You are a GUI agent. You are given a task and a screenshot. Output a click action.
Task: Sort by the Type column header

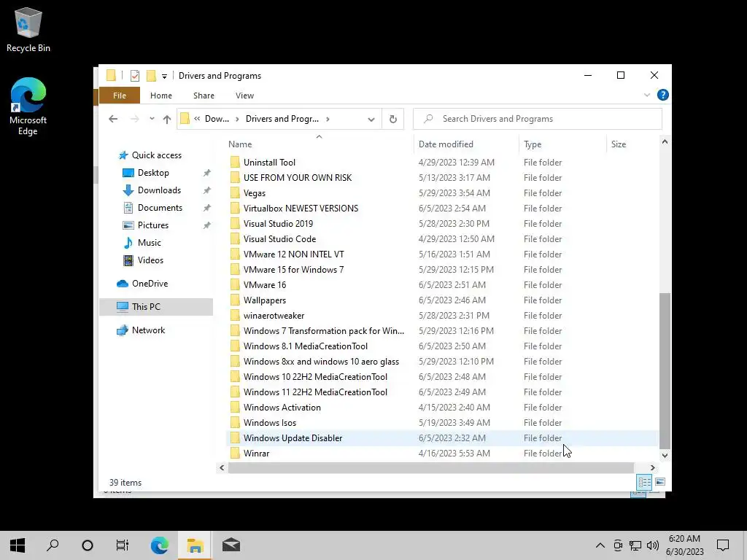click(x=533, y=144)
